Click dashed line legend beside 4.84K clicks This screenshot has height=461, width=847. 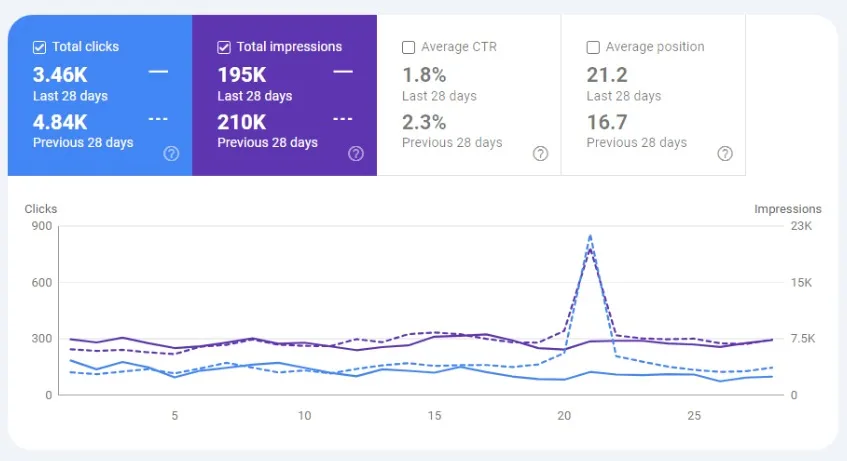click(158, 119)
